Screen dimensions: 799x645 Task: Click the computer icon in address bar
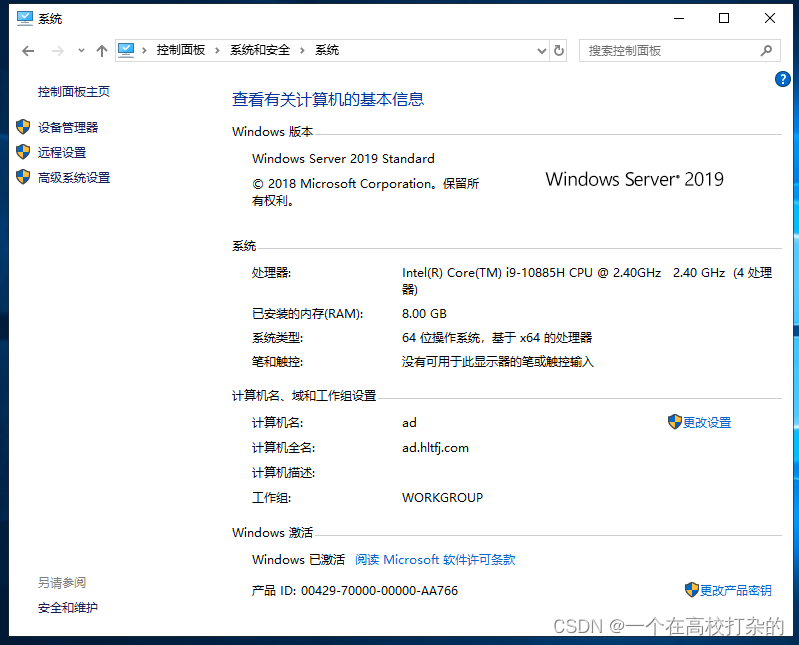click(x=126, y=50)
